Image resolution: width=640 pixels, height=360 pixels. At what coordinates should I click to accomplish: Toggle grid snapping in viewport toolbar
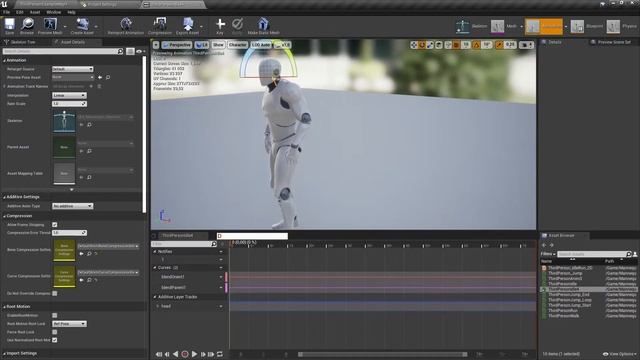(x=456, y=45)
